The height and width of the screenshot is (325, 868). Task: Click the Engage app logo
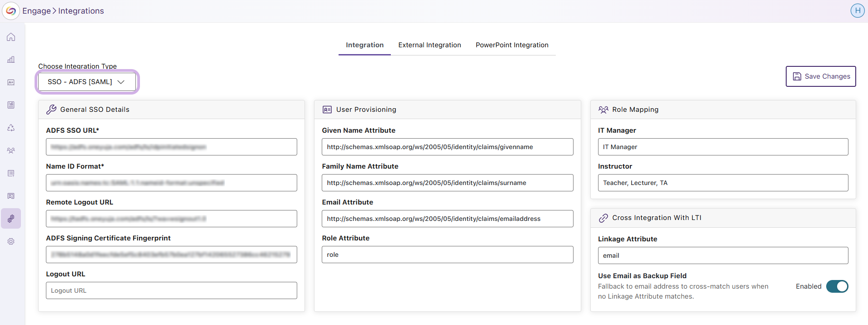[11, 11]
